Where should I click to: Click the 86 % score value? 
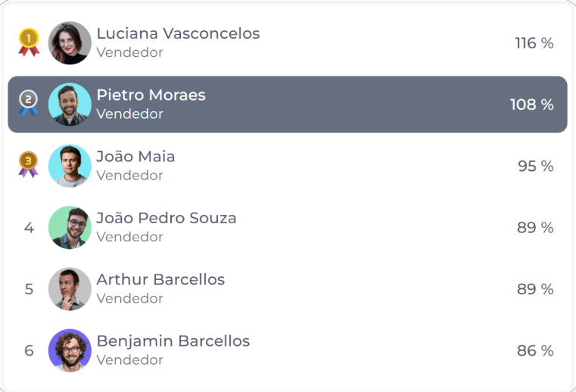(x=535, y=351)
